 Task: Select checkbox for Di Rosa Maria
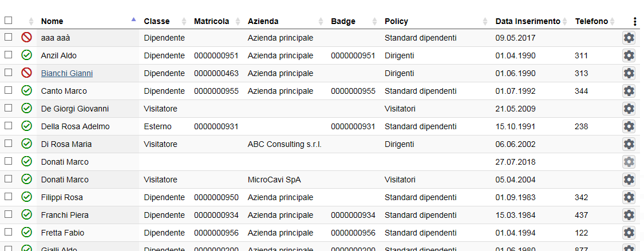click(x=8, y=144)
